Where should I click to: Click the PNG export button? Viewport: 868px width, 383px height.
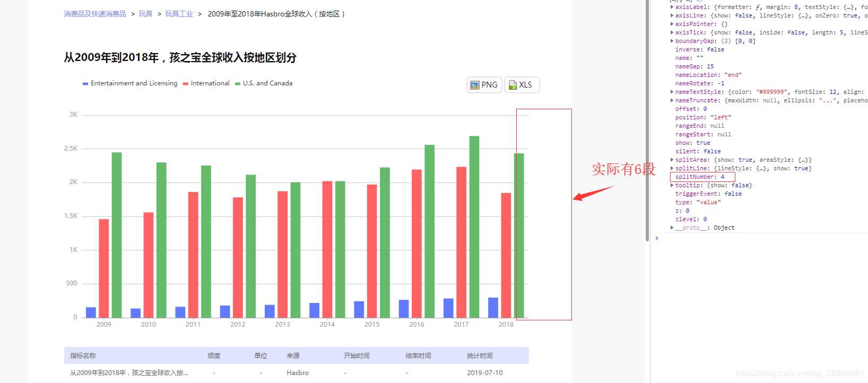[x=484, y=85]
